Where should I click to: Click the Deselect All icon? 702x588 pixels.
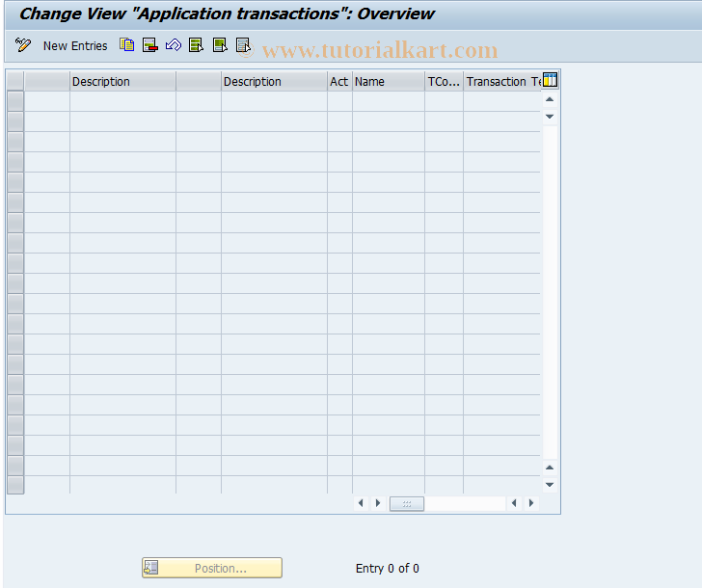coord(243,45)
